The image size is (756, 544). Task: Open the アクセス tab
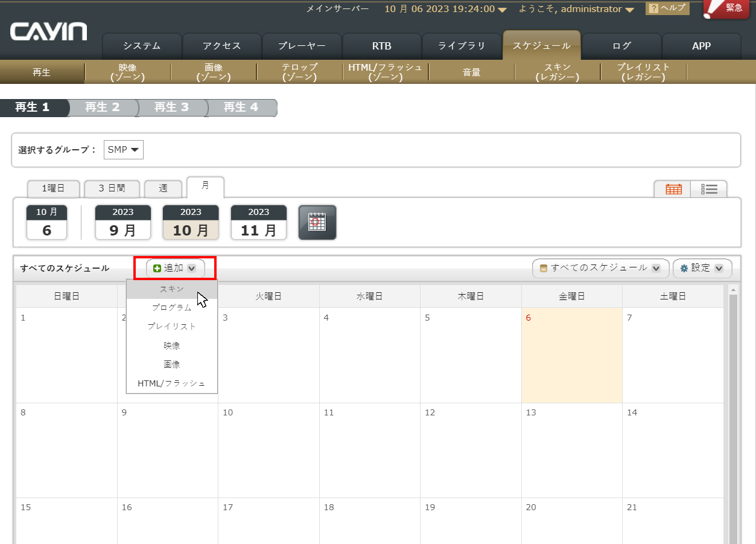(x=222, y=46)
